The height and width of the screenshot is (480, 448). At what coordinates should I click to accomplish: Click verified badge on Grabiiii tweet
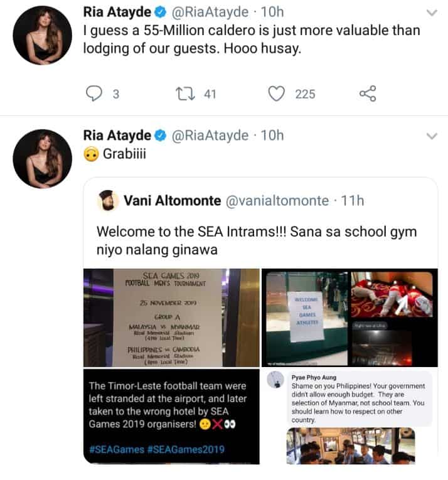click(160, 136)
